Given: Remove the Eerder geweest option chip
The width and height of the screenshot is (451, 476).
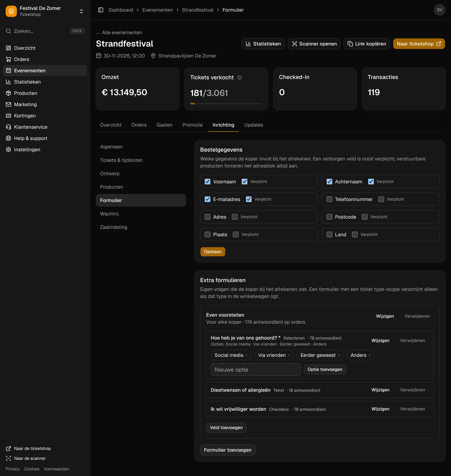Looking at the screenshot, I should tap(339, 355).
